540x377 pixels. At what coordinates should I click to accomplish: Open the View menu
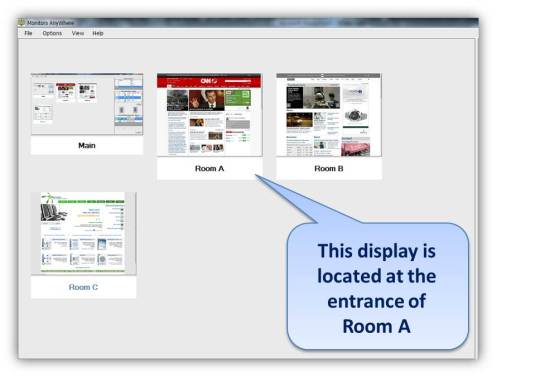coord(78,33)
